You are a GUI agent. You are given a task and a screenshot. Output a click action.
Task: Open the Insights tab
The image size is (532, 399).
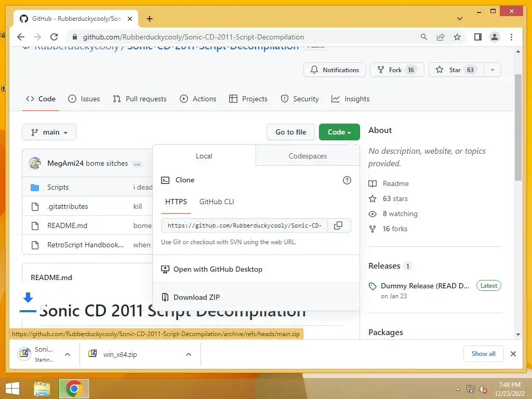[x=351, y=99]
